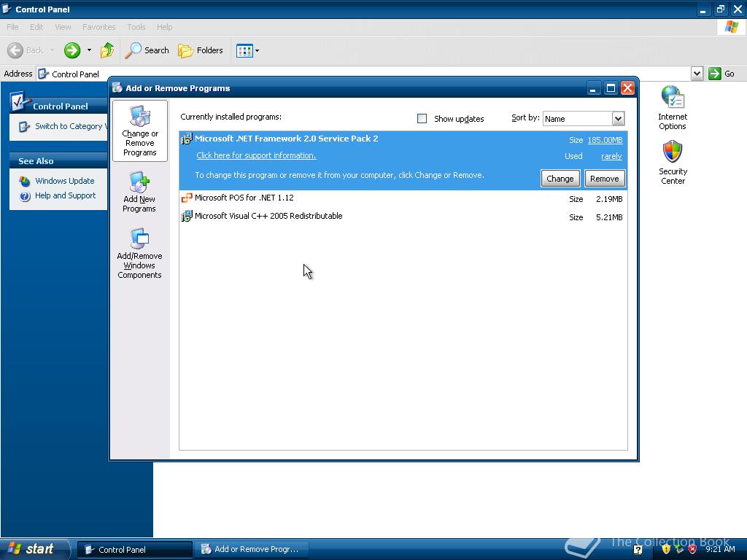The height and width of the screenshot is (560, 747).
Task: Open the View menu
Action: pyautogui.click(x=63, y=27)
